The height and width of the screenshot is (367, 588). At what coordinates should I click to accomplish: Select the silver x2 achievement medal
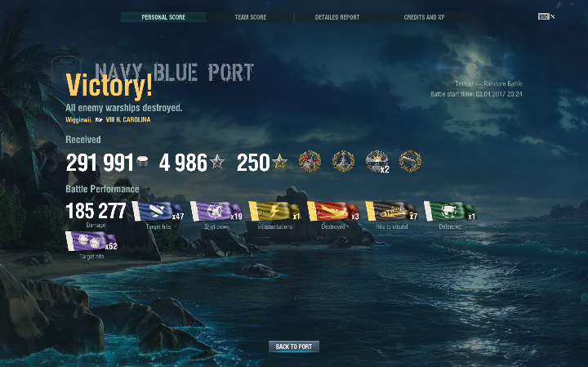[377, 162]
